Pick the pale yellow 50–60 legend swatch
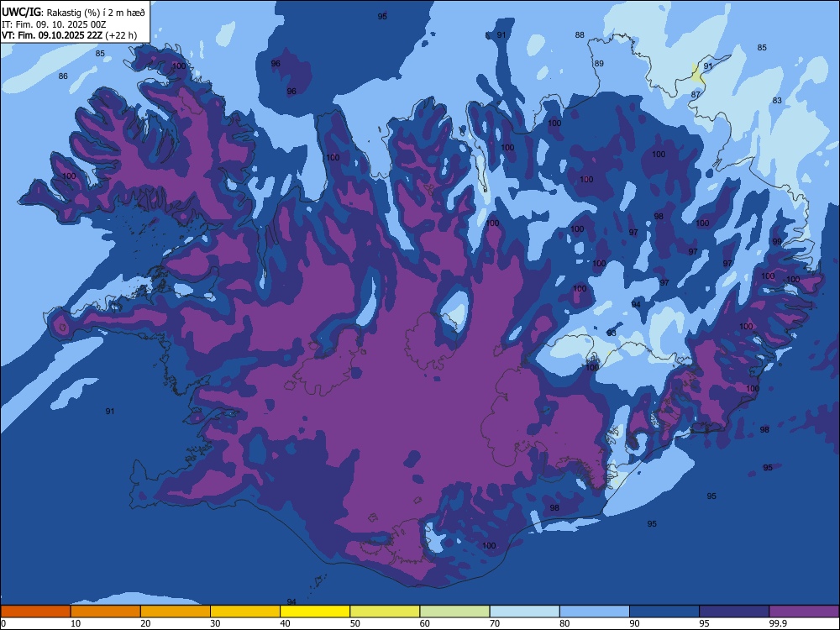The height and width of the screenshot is (630, 840). 386,612
